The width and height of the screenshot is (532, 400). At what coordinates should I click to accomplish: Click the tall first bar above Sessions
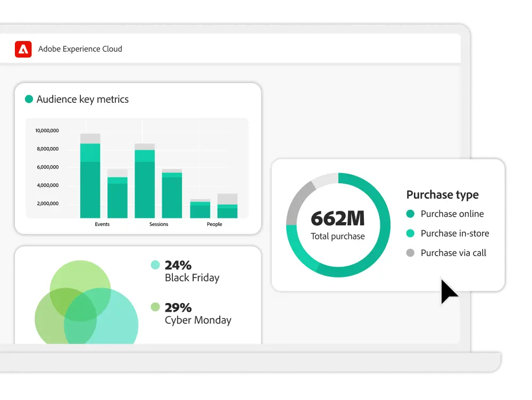pos(145,183)
